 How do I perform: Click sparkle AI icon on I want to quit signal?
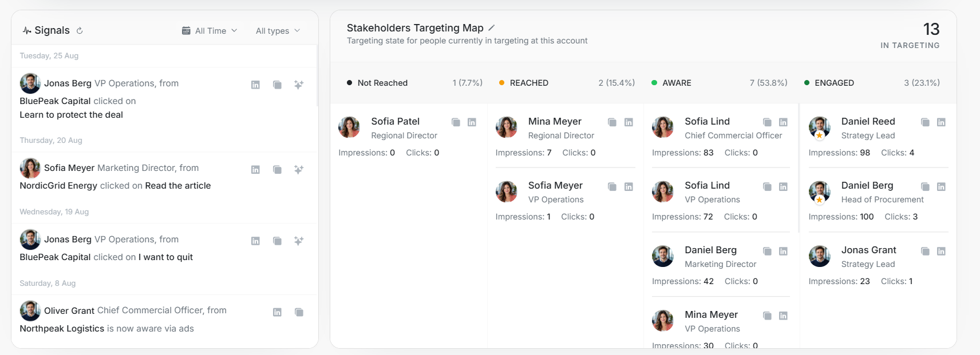(299, 241)
